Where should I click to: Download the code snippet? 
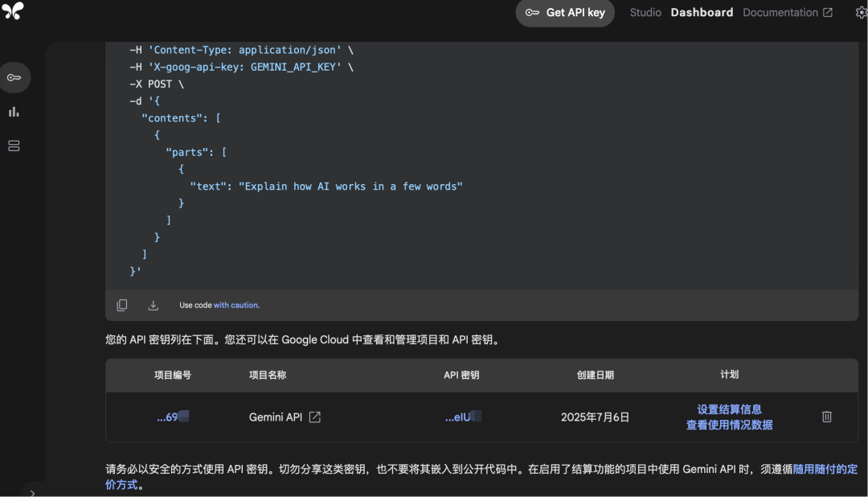tap(154, 306)
